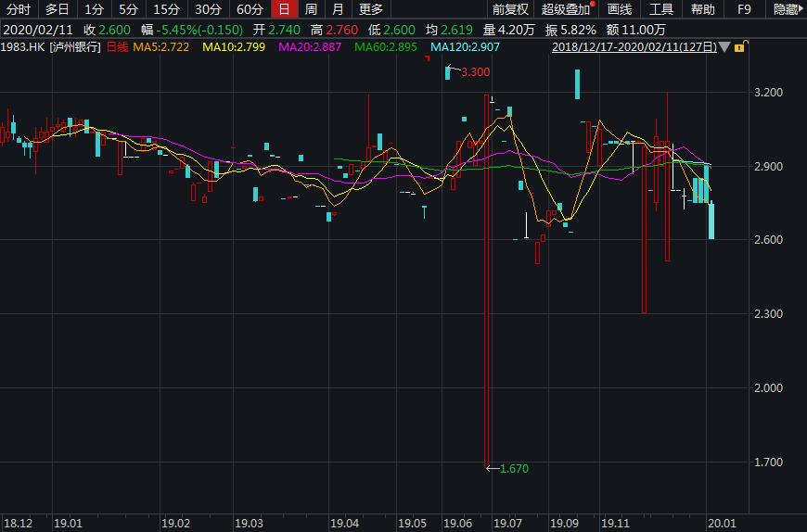The height and width of the screenshot is (532, 807).
Task: Click the 3.300 high price marker
Action: (475, 71)
